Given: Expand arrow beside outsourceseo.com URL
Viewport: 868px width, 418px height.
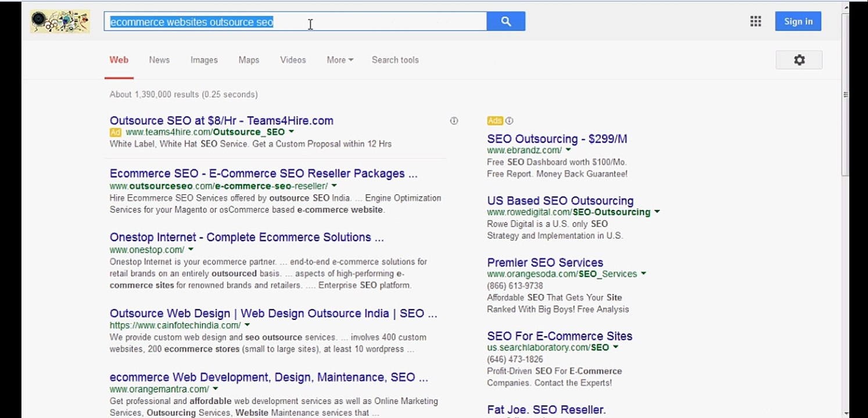Looking at the screenshot, I should click(x=334, y=186).
